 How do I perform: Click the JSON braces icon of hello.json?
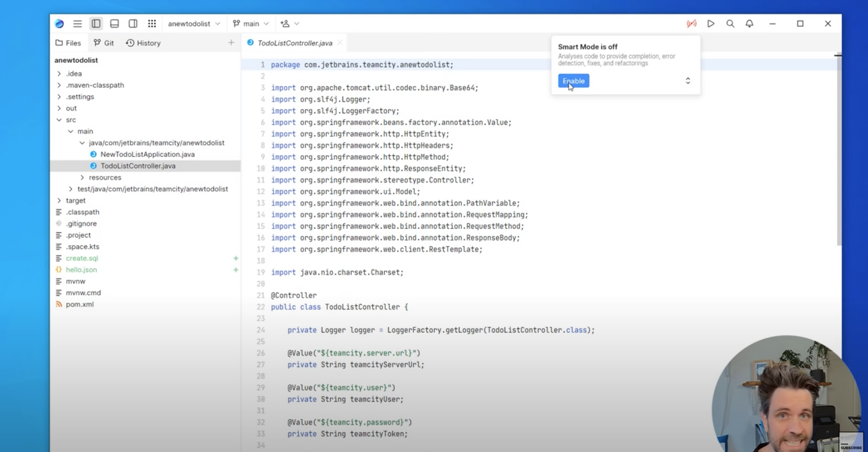tap(59, 269)
